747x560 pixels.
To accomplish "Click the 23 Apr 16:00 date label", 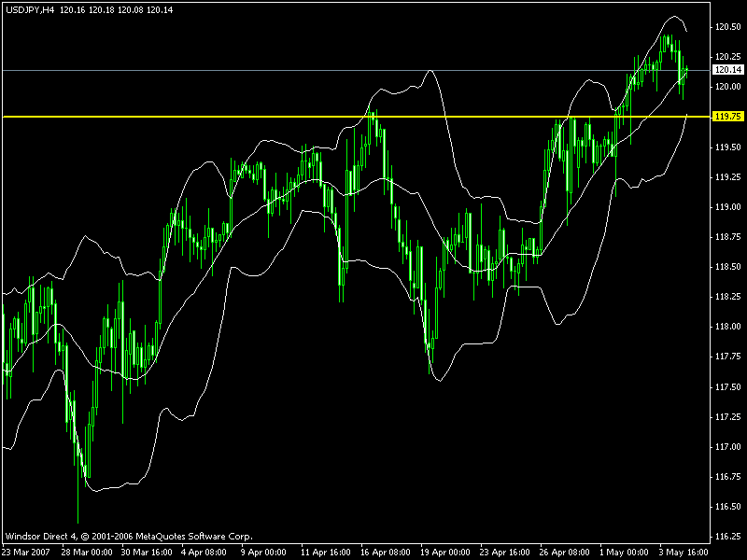I will [x=504, y=553].
